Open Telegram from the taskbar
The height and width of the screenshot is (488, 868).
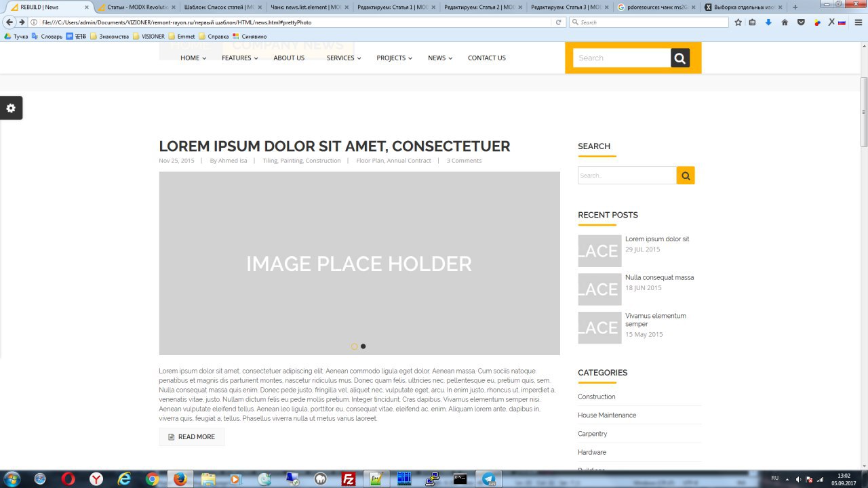point(489,479)
